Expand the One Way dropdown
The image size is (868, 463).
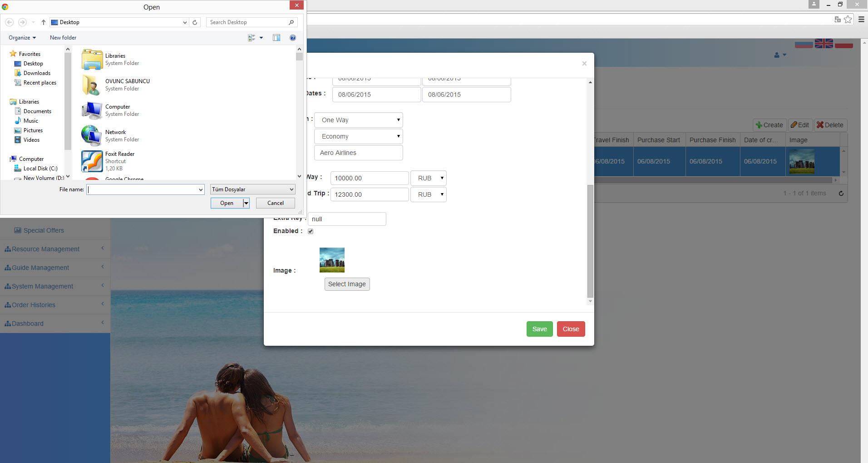click(x=359, y=120)
